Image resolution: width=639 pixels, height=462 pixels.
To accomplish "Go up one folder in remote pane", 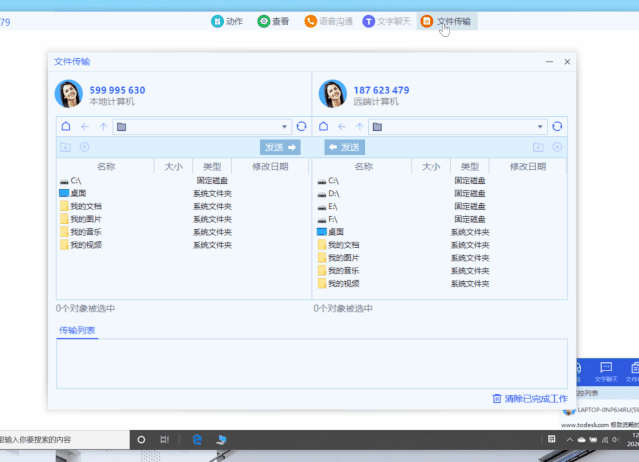I will coord(360,127).
